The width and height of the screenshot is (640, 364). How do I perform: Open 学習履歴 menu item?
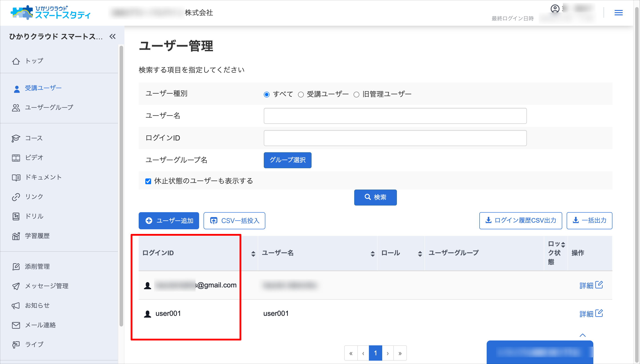pos(37,236)
